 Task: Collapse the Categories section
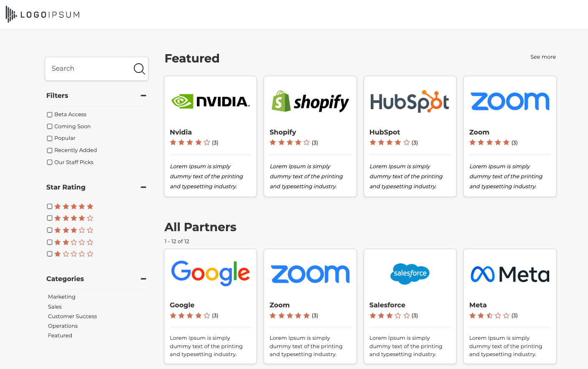pos(143,279)
